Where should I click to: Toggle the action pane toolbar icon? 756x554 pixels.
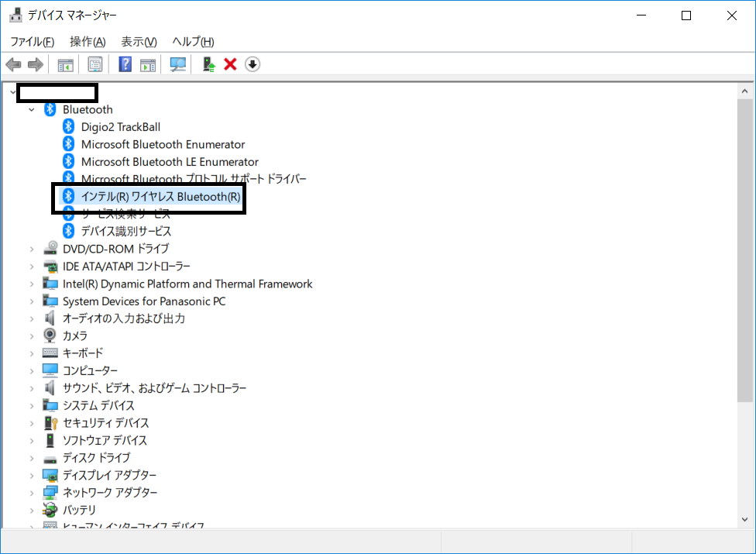148,64
